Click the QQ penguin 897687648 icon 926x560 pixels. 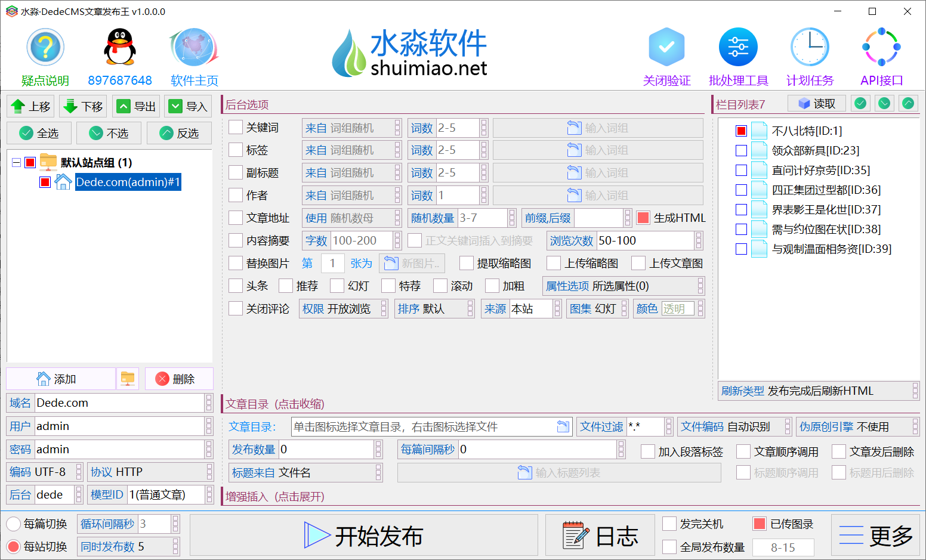point(120,47)
